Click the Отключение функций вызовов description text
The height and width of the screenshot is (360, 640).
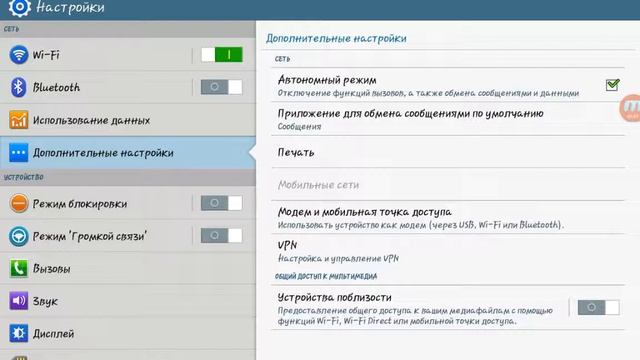pyautogui.click(x=428, y=93)
